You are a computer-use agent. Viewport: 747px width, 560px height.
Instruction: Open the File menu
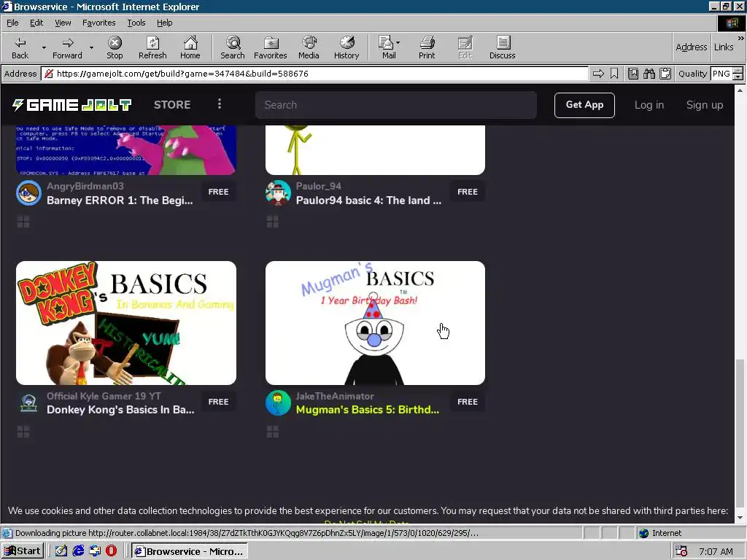pos(12,23)
